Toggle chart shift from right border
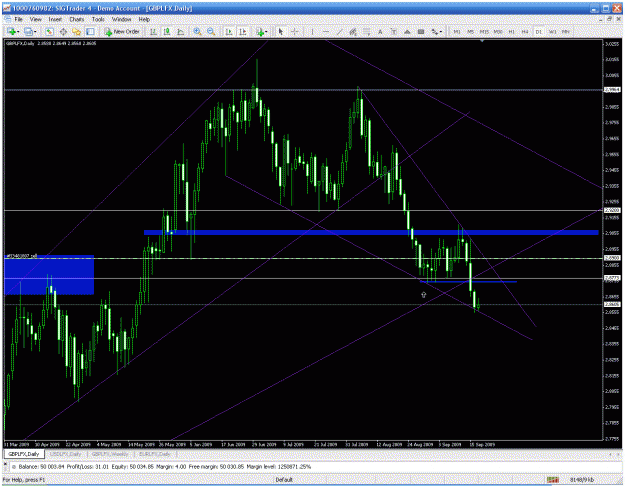Image resolution: width=625 pixels, height=486 pixels. 243,31
